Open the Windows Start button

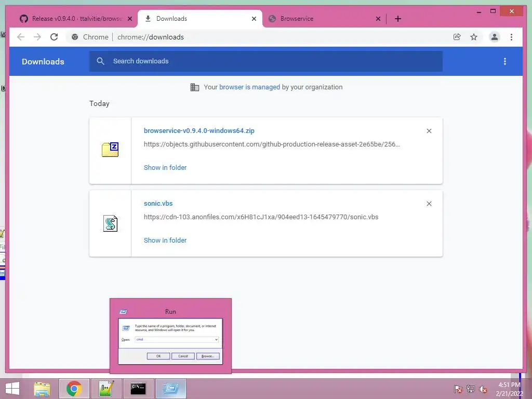coord(12,389)
